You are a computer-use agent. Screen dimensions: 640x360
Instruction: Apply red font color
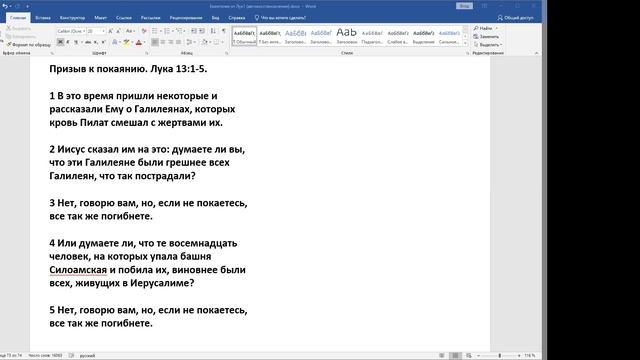[139, 42]
